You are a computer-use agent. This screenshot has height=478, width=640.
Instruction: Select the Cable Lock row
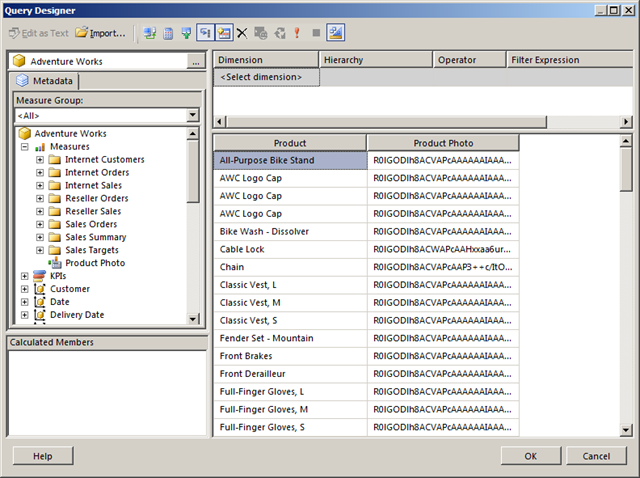pos(366,249)
